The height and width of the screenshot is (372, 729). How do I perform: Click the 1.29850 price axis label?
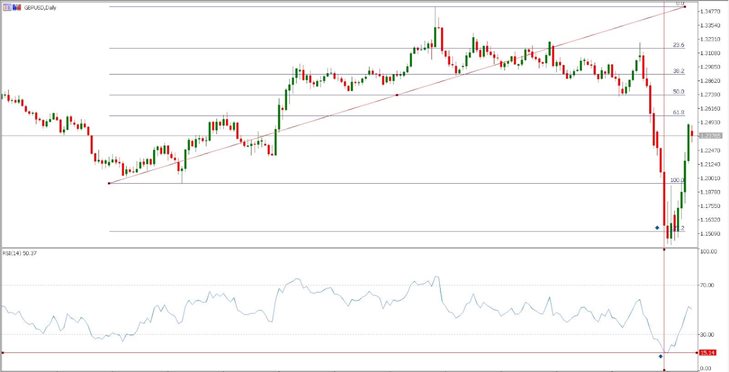click(x=711, y=67)
